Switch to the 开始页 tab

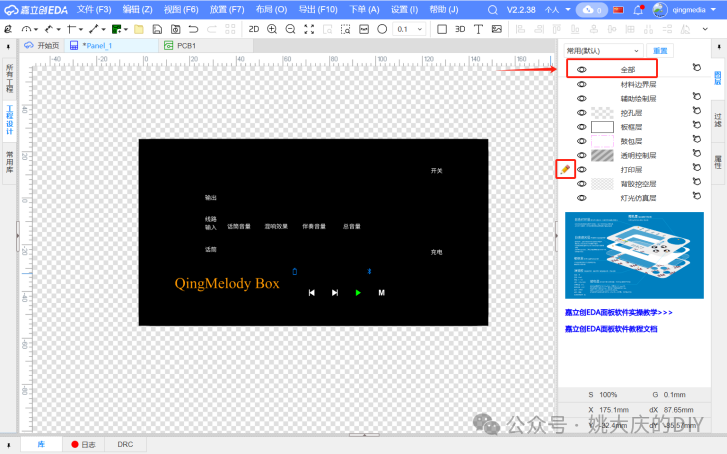tap(42, 45)
